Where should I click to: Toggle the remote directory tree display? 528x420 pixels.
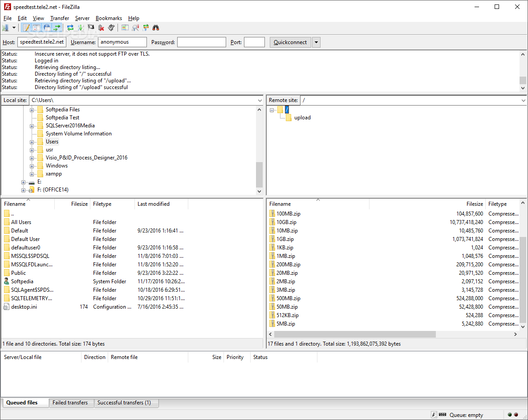pyautogui.click(x=47, y=28)
